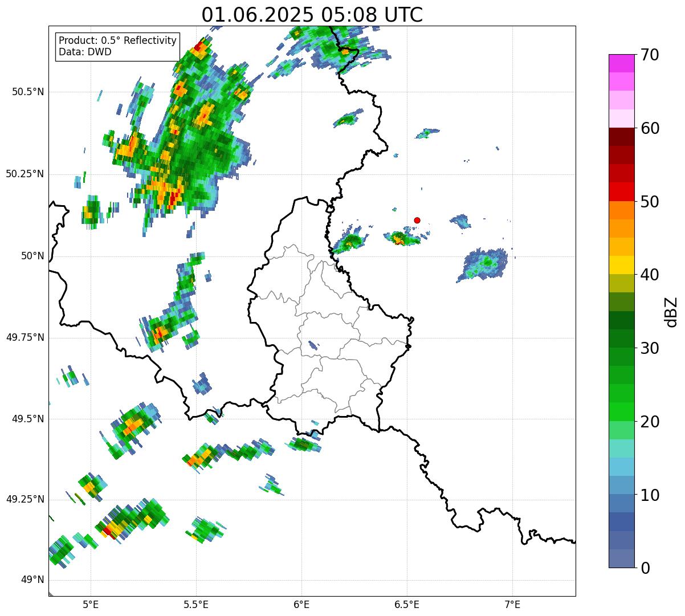
Task: Click the 'dBZ' colorbar label
Action: coord(671,312)
